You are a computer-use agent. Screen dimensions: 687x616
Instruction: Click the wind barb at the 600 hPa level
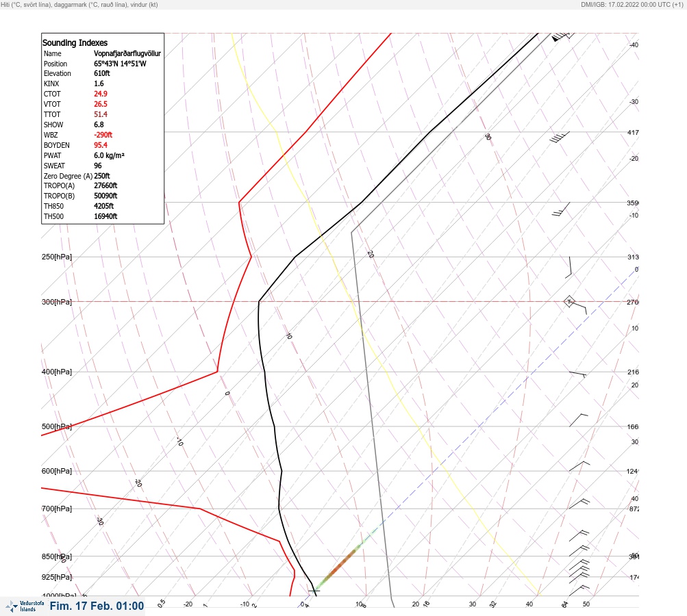pos(579,466)
